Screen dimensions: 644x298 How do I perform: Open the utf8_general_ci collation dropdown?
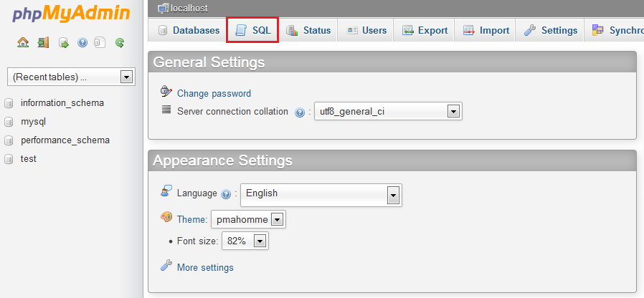coord(388,111)
